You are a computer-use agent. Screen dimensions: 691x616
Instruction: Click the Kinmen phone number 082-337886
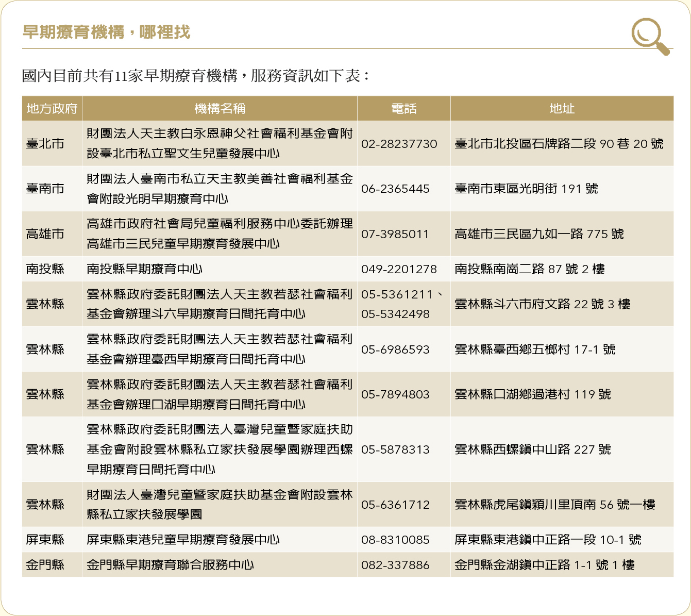tap(395, 565)
